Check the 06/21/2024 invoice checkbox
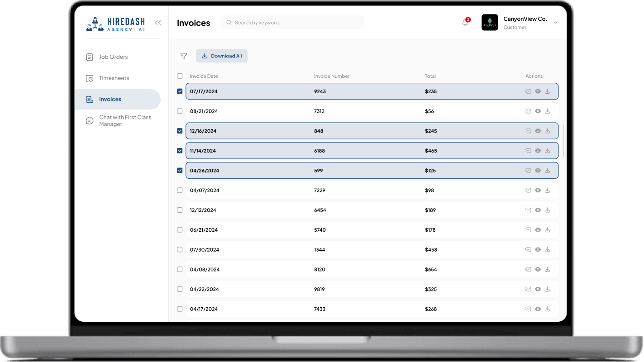644x362 pixels. (x=180, y=230)
